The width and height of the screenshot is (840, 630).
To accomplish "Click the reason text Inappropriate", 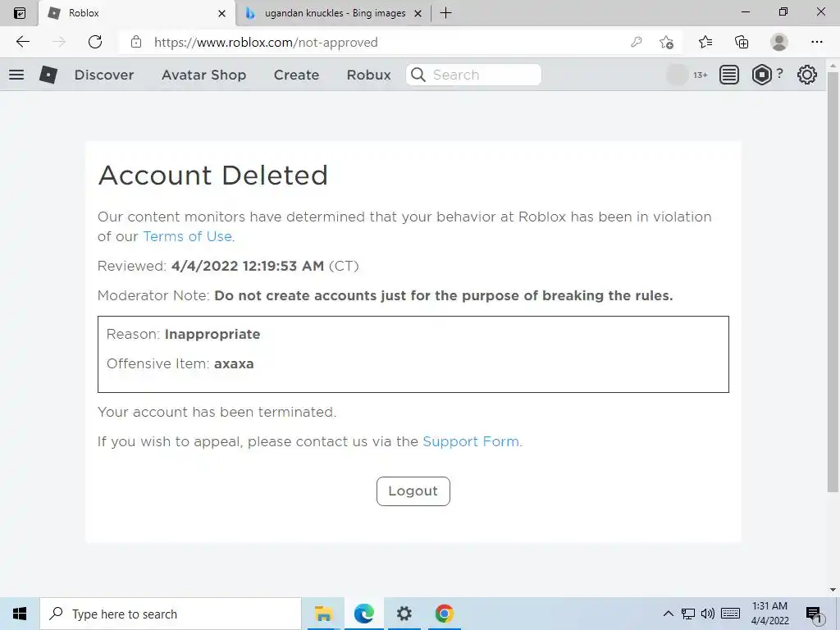I will tap(212, 335).
